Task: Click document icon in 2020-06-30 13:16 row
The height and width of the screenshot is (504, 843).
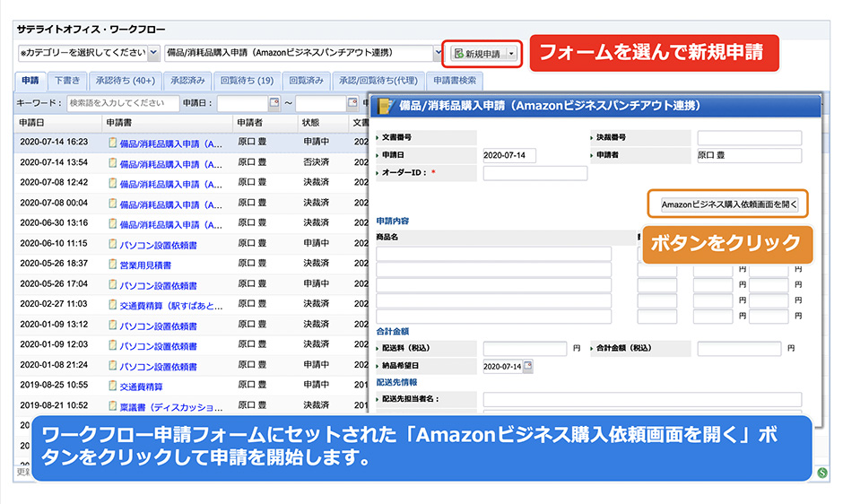Action: click(x=112, y=223)
